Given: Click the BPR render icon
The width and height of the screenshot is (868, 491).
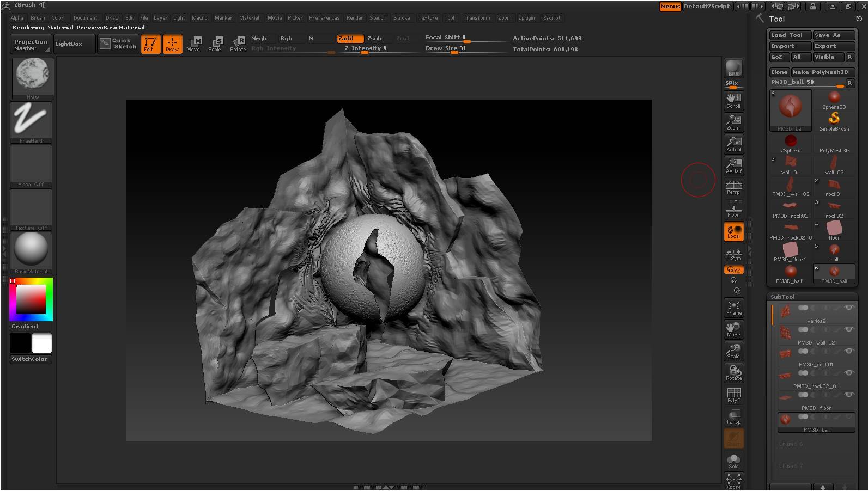Looking at the screenshot, I should coord(733,69).
